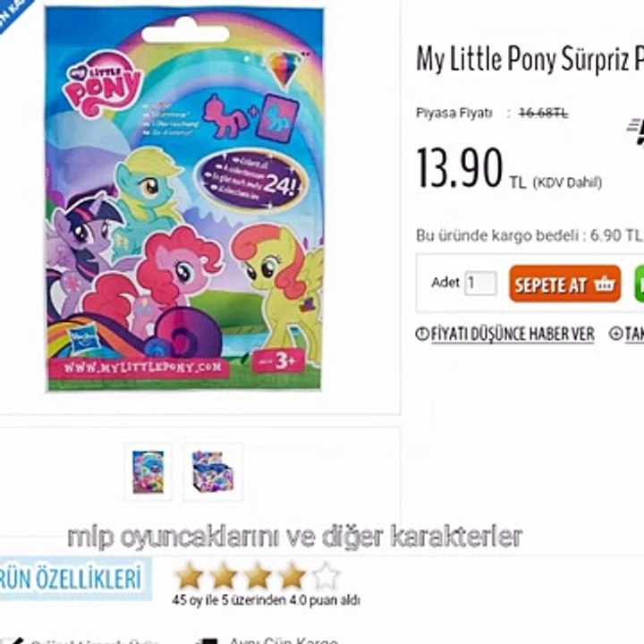Choose the third gold rating star

258,575
